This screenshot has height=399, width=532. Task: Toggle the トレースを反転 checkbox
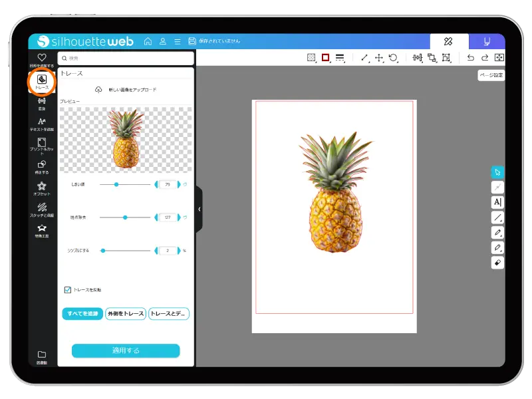68,289
